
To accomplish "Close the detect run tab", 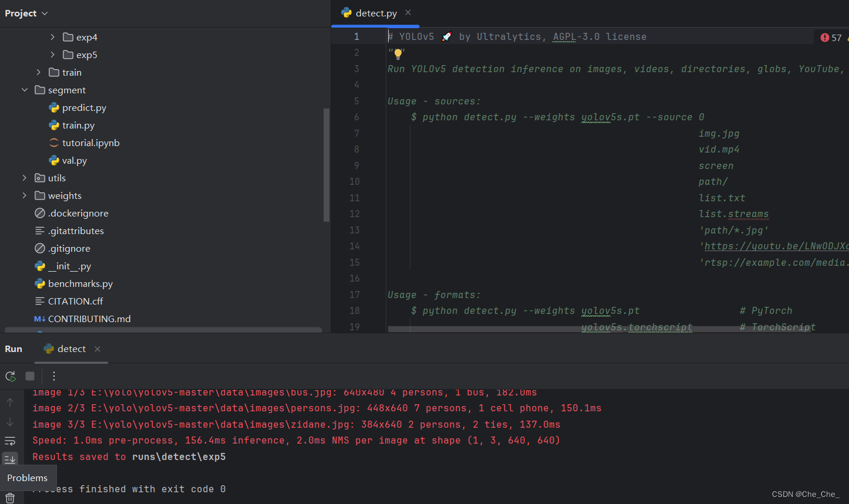I will [97, 349].
